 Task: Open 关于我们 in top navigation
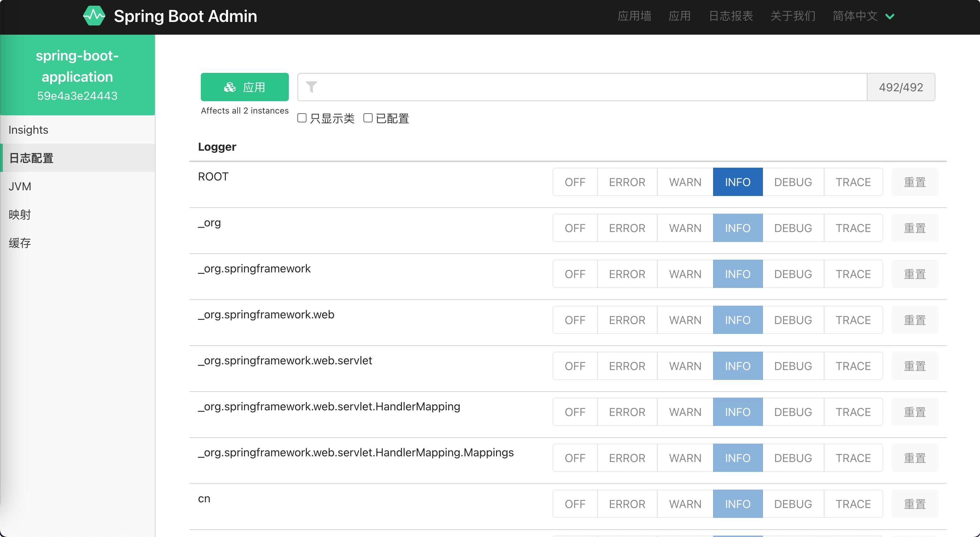[x=793, y=16]
